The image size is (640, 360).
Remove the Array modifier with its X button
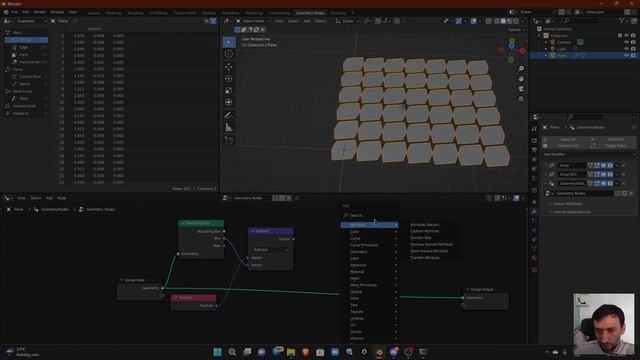623,165
